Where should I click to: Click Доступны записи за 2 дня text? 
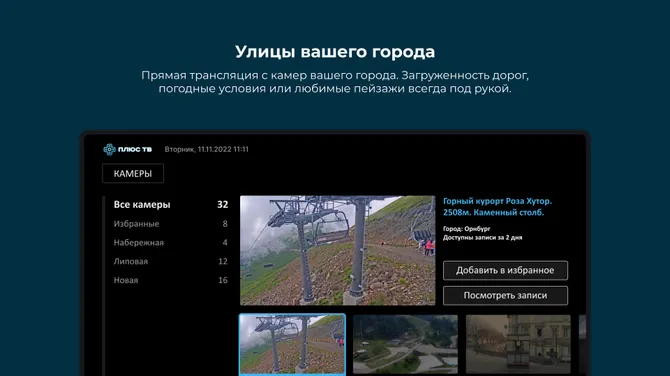pos(482,237)
